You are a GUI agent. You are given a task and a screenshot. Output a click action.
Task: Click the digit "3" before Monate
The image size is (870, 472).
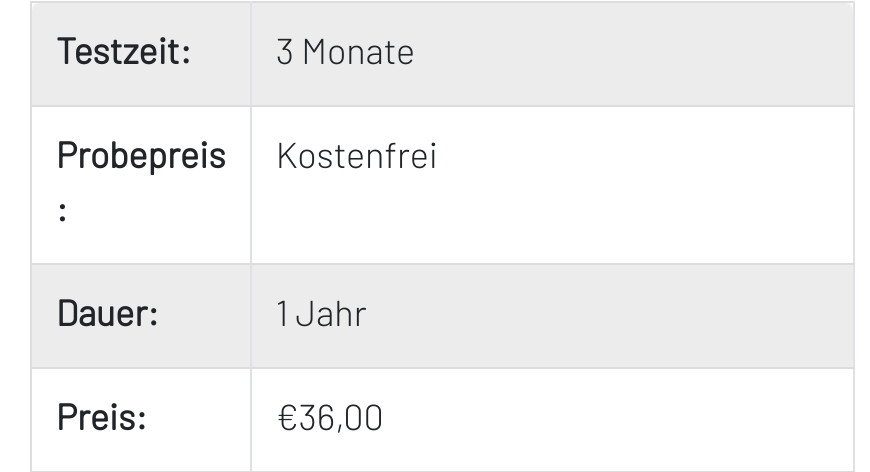(x=285, y=53)
